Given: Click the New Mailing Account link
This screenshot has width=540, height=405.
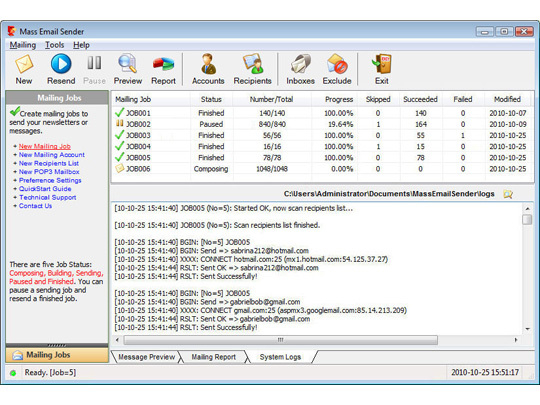Looking at the screenshot, I should tap(52, 155).
